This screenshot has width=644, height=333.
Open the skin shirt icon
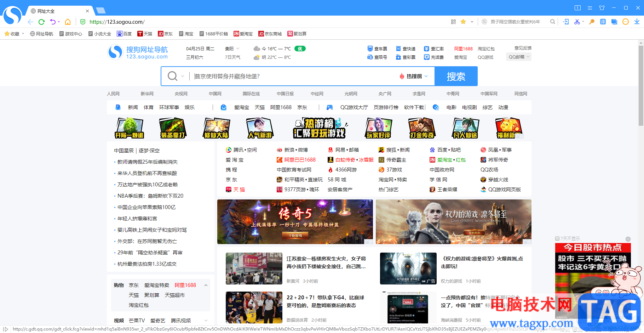point(602,8)
